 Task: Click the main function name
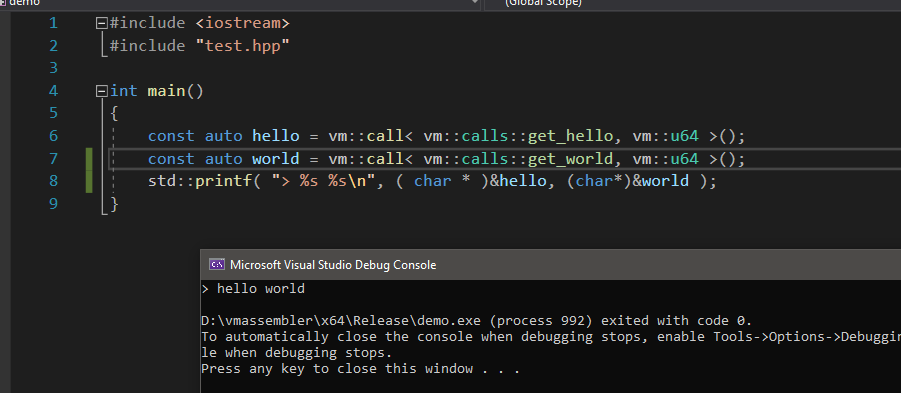[x=166, y=91]
